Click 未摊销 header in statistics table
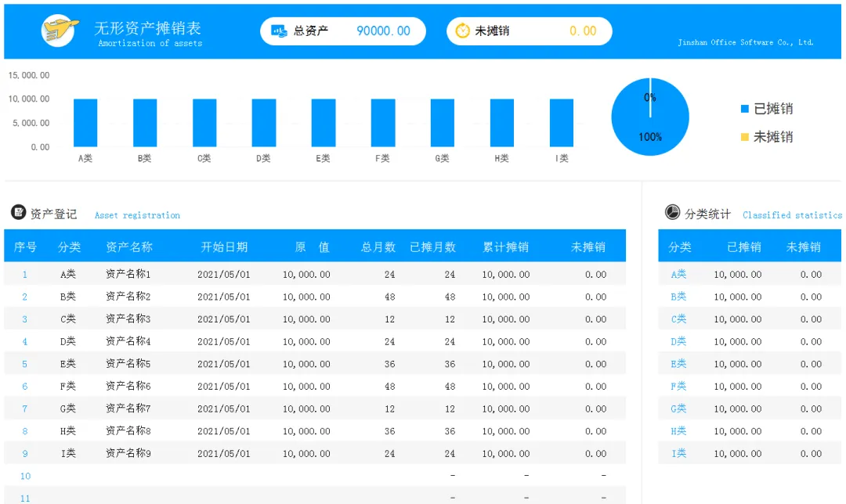 tap(804, 247)
